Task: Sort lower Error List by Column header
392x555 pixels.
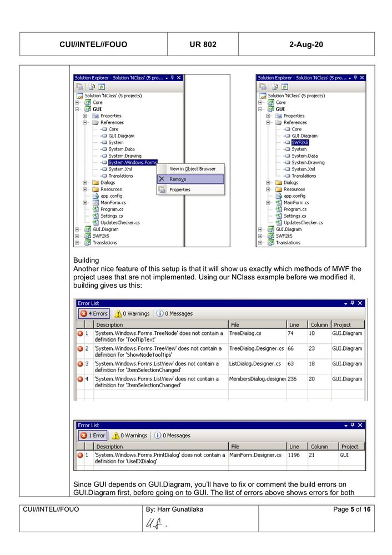Action: [x=322, y=447]
